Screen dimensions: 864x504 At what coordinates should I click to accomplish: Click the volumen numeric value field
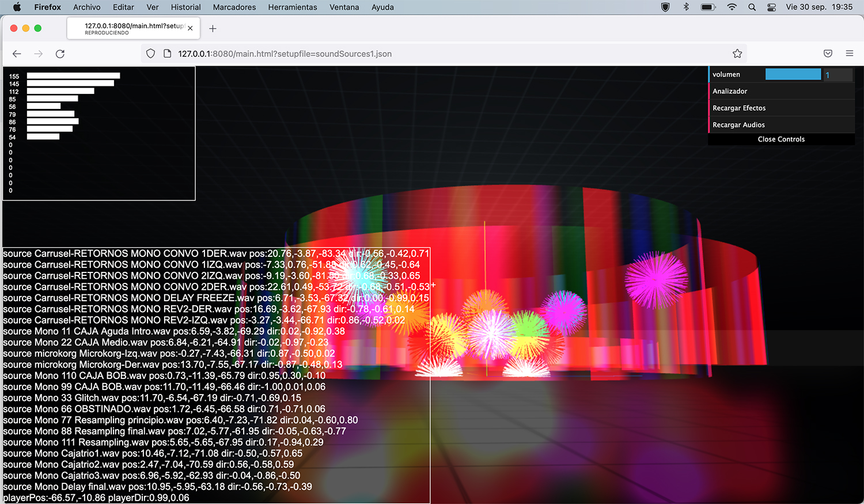[838, 75]
